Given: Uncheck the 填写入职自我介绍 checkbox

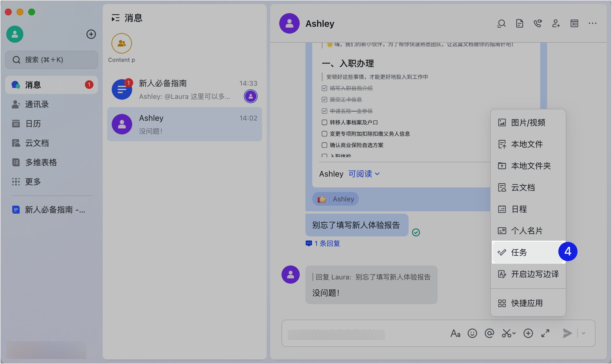Looking at the screenshot, I should (x=324, y=88).
